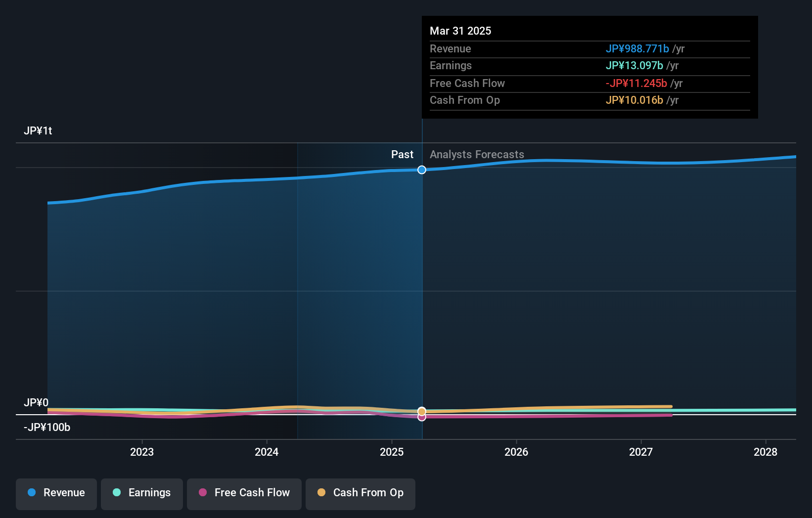The width and height of the screenshot is (812, 518).
Task: Click the pink Free Cash Flow legend dot
Action: [203, 492]
